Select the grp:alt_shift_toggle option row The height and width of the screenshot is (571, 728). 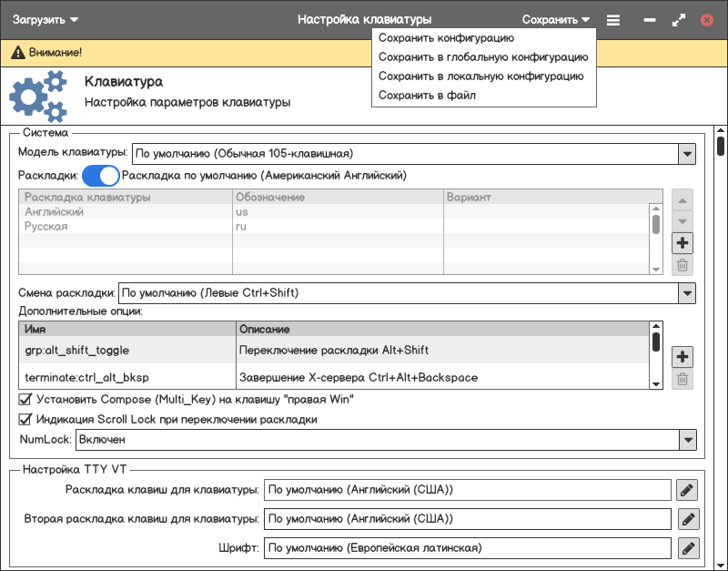pos(76,350)
